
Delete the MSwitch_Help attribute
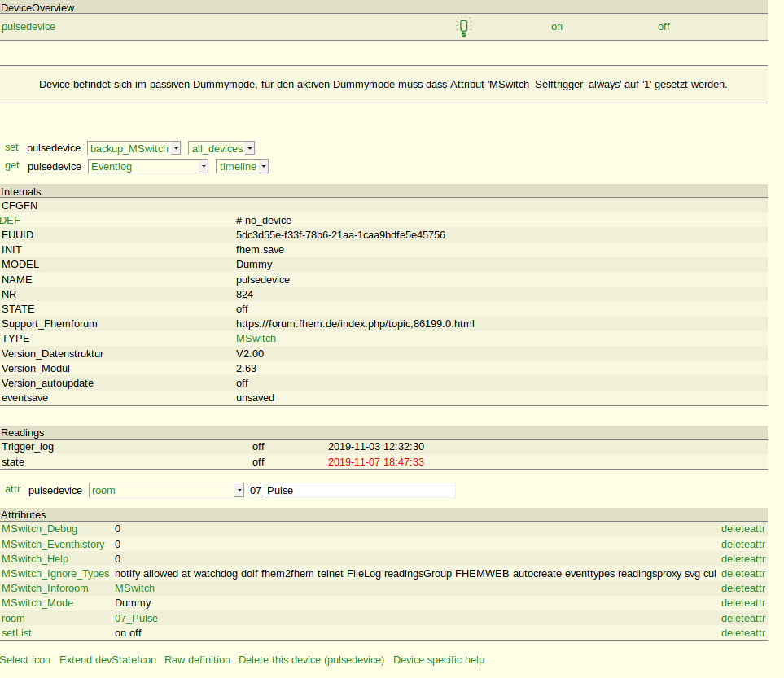pyautogui.click(x=743, y=559)
